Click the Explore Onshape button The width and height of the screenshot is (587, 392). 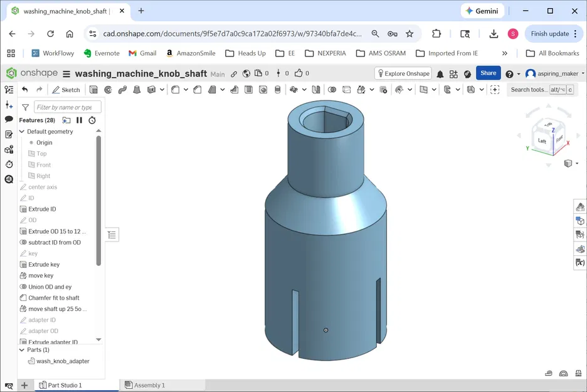[403, 73]
